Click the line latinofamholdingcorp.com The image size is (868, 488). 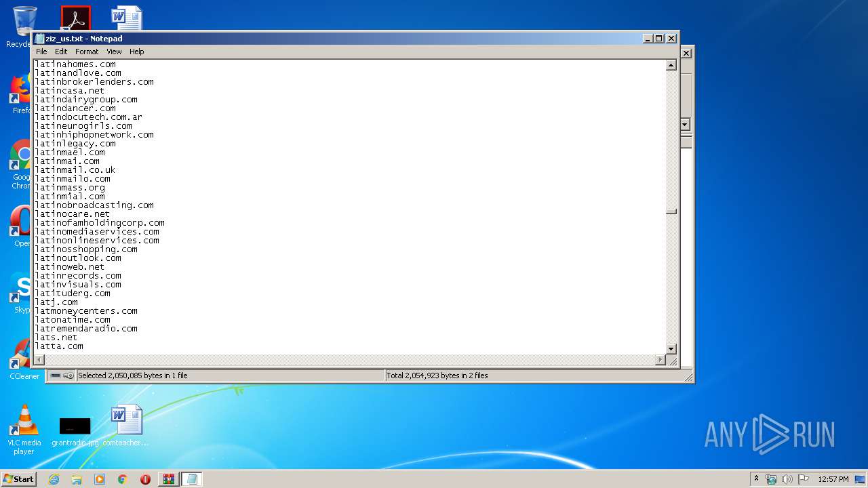click(x=100, y=223)
